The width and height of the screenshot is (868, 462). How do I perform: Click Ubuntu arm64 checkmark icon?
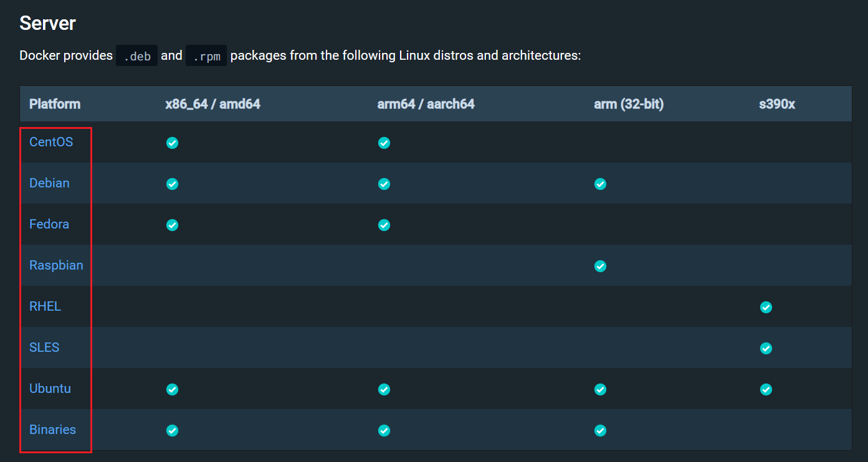tap(384, 389)
